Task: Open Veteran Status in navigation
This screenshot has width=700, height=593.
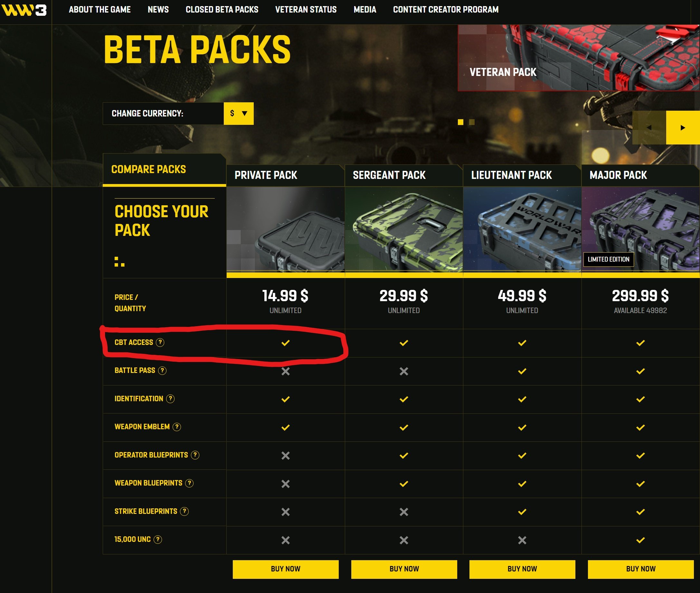Action: pyautogui.click(x=306, y=9)
